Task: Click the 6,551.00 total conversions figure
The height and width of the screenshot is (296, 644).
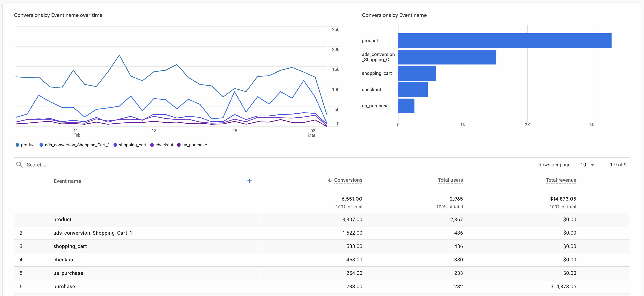Action: 352,199
